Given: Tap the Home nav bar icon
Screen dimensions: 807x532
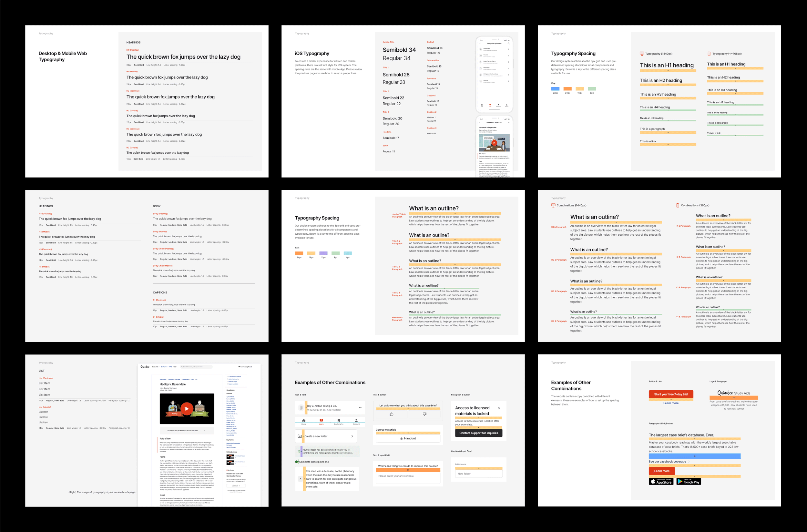Looking at the screenshot, I should coord(304,421).
